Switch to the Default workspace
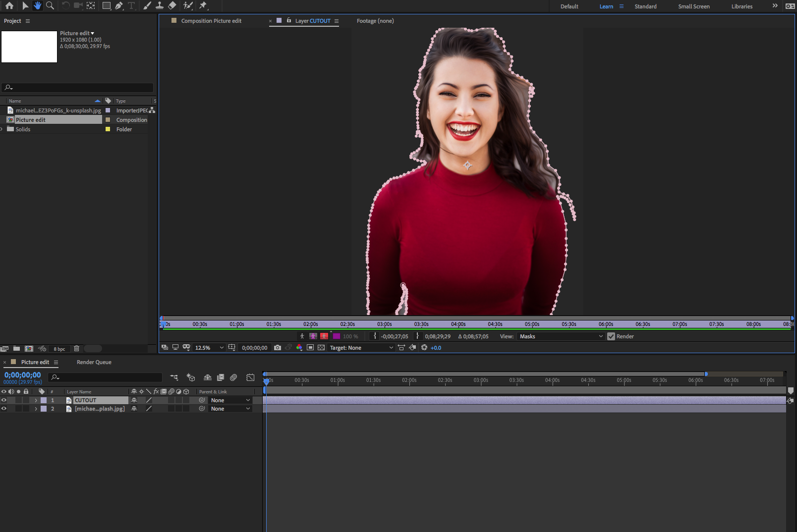The height and width of the screenshot is (532, 797). pyautogui.click(x=569, y=6)
